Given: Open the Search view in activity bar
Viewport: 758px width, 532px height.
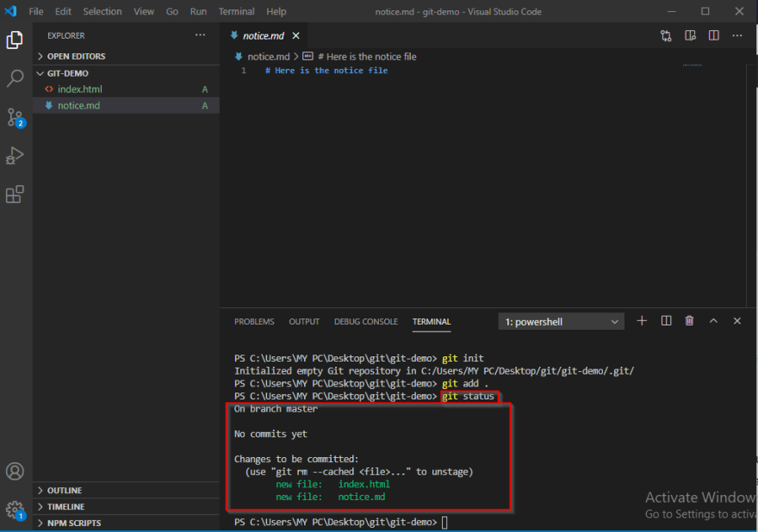Looking at the screenshot, I should [x=15, y=78].
